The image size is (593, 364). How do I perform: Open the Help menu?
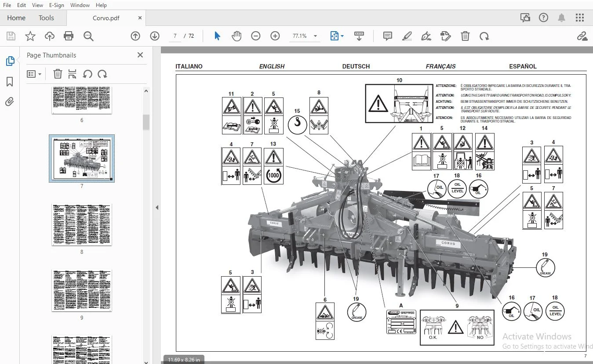click(101, 5)
